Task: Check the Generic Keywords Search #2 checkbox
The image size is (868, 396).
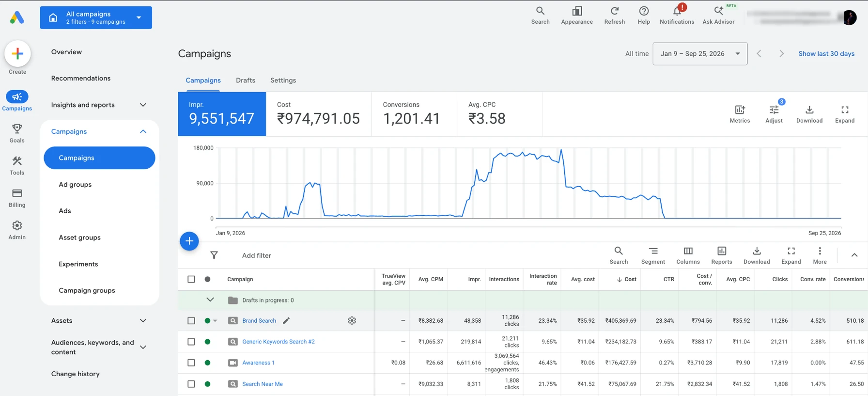Action: (x=191, y=342)
